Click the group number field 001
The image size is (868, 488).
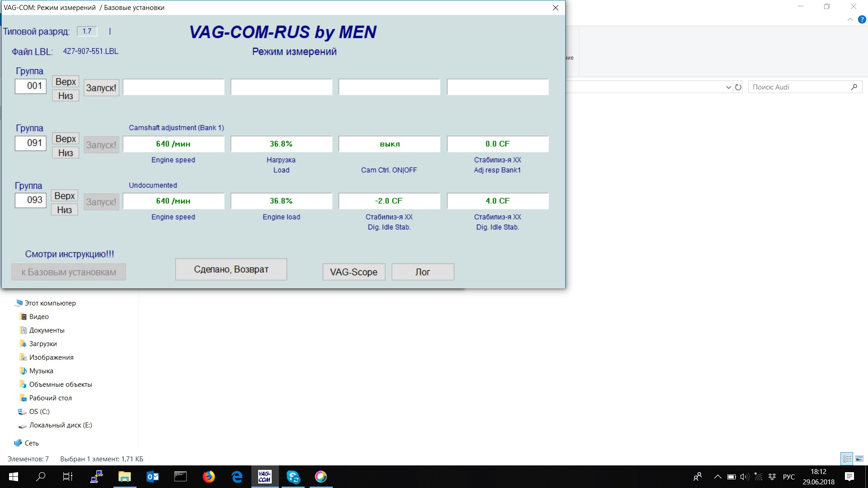(31, 86)
